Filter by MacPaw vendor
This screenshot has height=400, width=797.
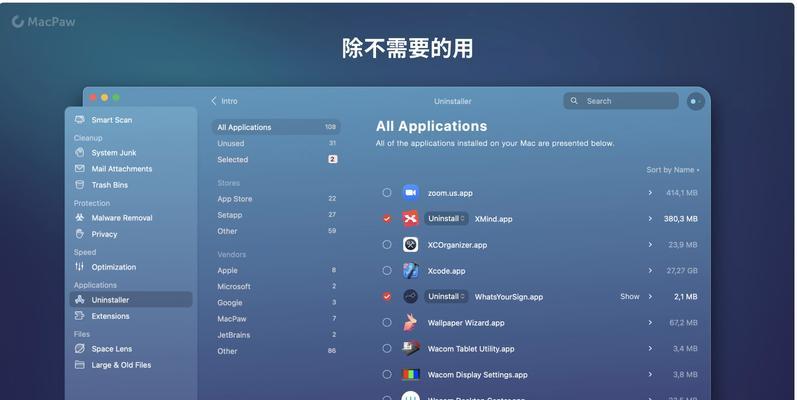(276, 319)
